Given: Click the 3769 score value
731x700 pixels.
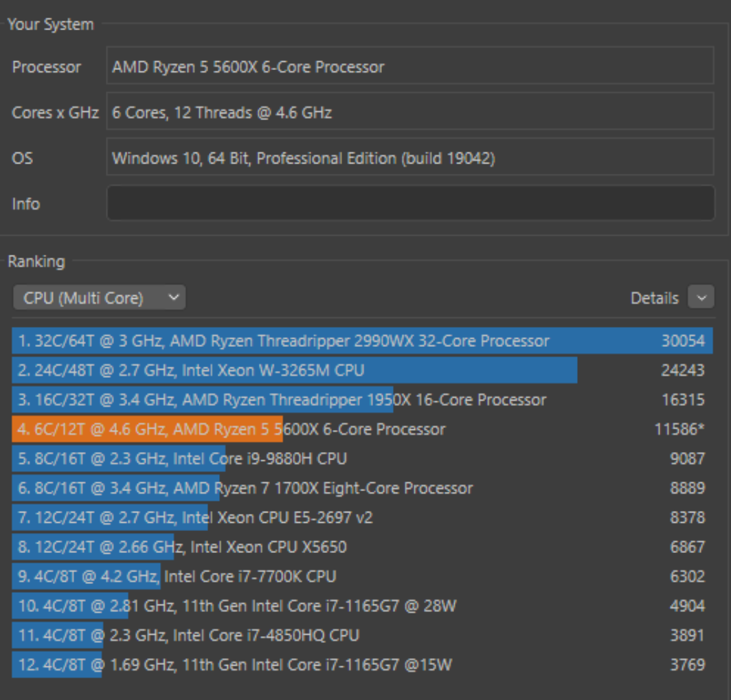Looking at the screenshot, I should coord(687,664).
